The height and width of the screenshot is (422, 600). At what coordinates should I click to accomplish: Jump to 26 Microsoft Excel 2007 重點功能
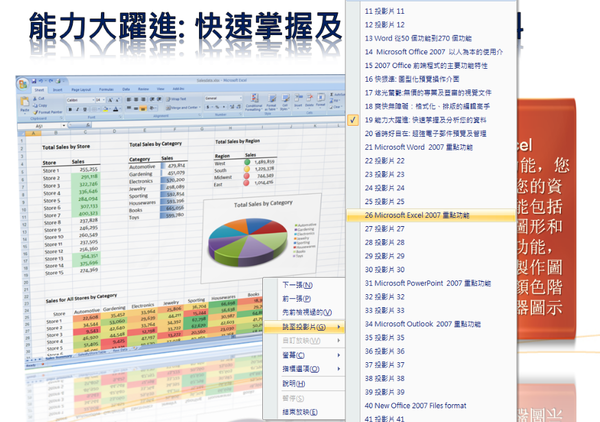pos(431,215)
